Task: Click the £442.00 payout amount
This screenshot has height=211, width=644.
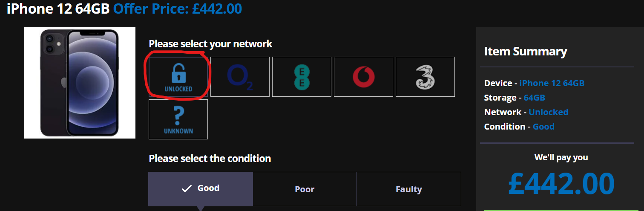Action: tap(561, 184)
